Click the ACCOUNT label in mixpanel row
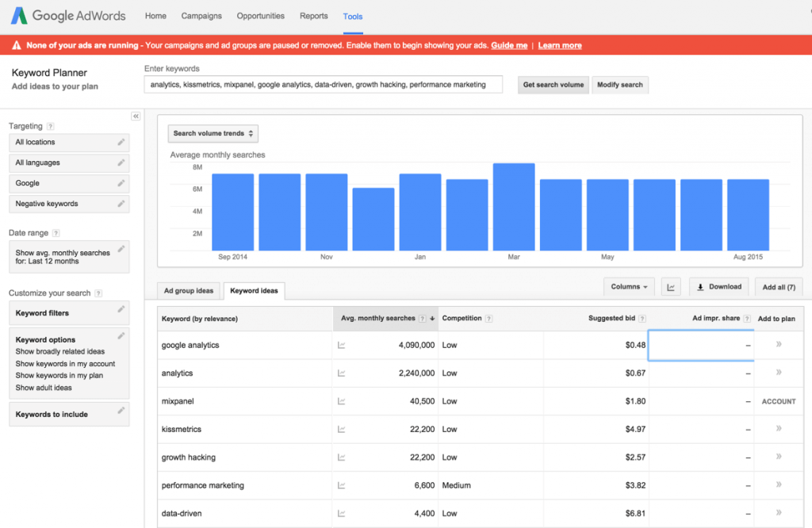 tap(779, 402)
